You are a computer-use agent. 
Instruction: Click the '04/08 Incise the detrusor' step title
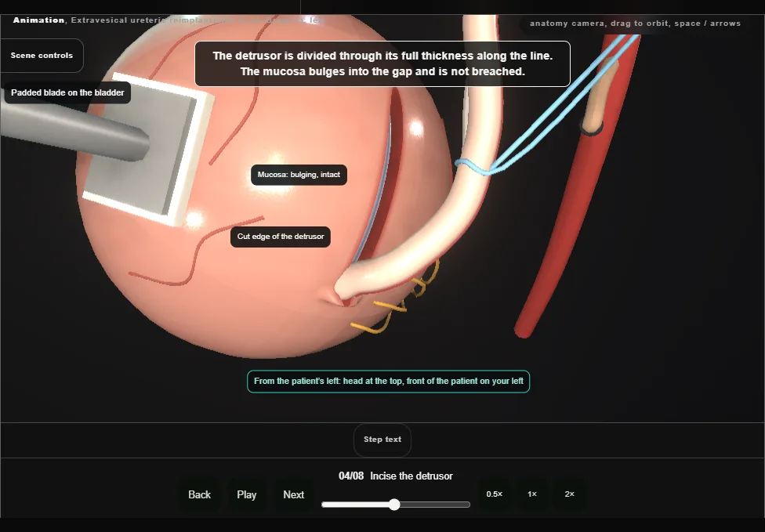click(396, 476)
